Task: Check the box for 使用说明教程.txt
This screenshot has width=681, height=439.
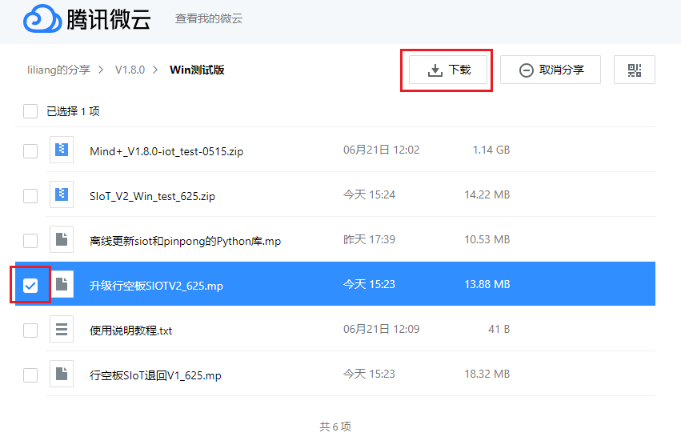Action: (30, 330)
